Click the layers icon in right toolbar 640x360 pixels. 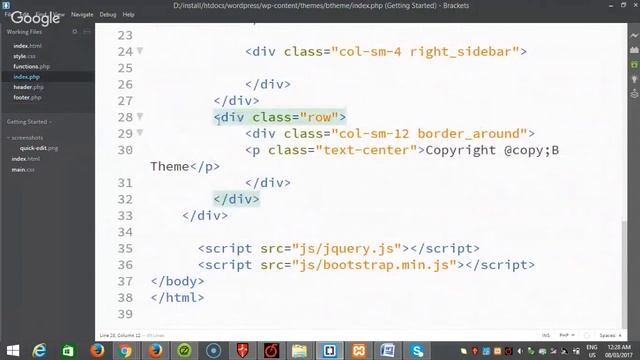click(x=634, y=94)
